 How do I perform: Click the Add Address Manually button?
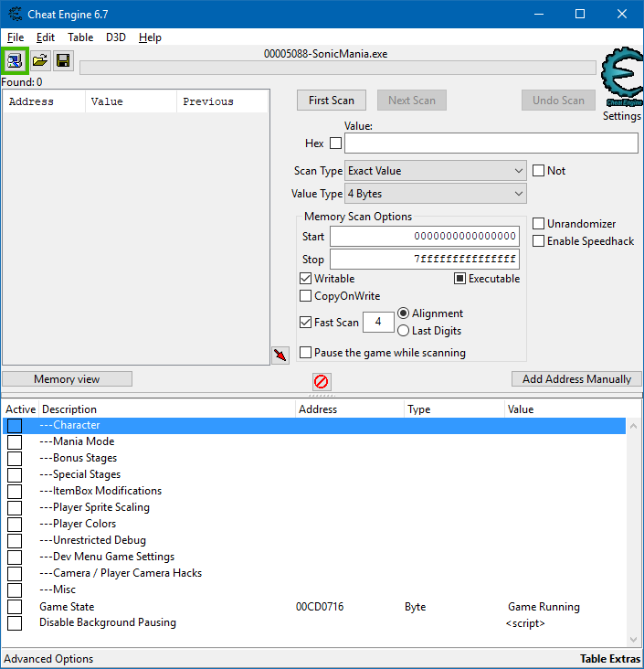point(576,379)
